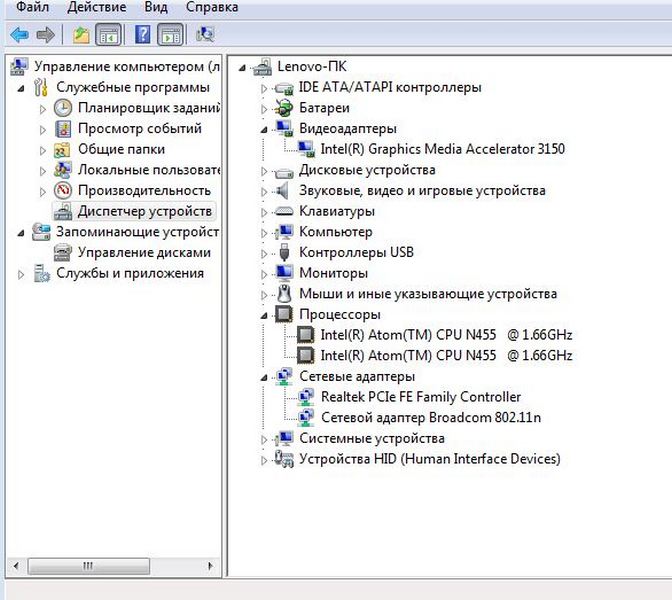The width and height of the screenshot is (672, 600).
Task: Select Intel Graphics Media Accelerator 3150 device
Action: 442,149
